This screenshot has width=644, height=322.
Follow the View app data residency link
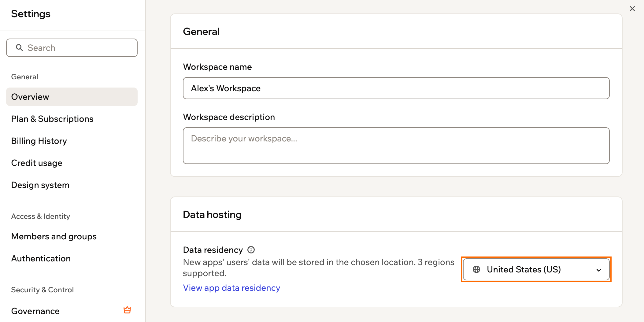[231, 288]
